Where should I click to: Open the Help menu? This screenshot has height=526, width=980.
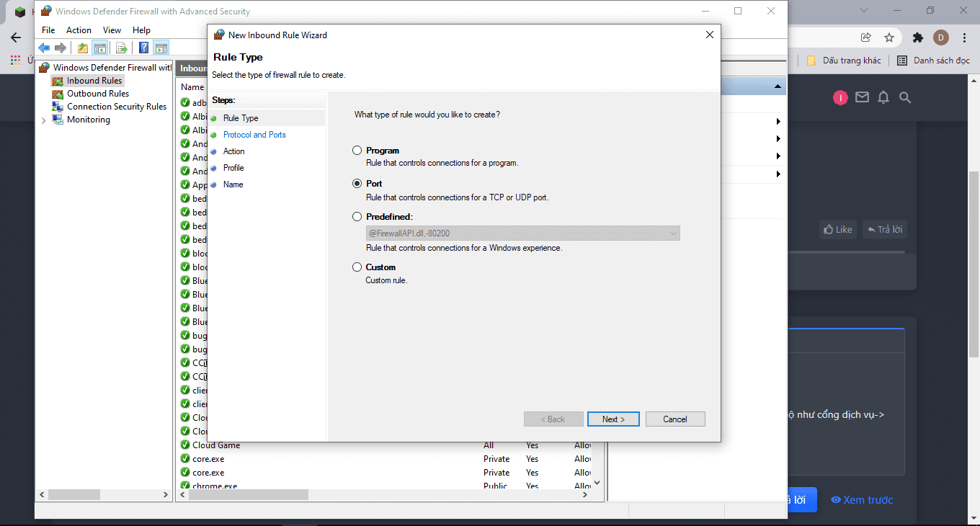[x=141, y=30]
